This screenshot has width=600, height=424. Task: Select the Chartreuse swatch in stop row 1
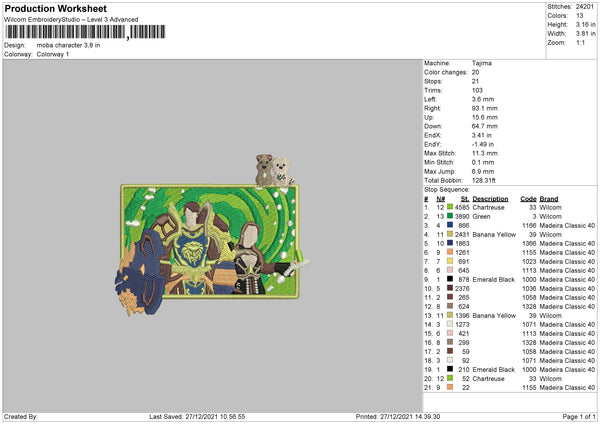point(450,207)
